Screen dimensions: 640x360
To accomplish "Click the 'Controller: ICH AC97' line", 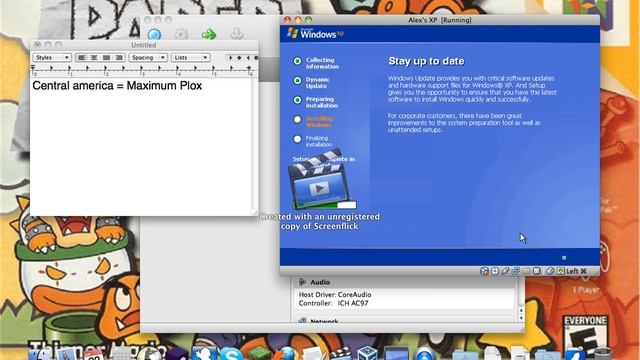I will 333,303.
